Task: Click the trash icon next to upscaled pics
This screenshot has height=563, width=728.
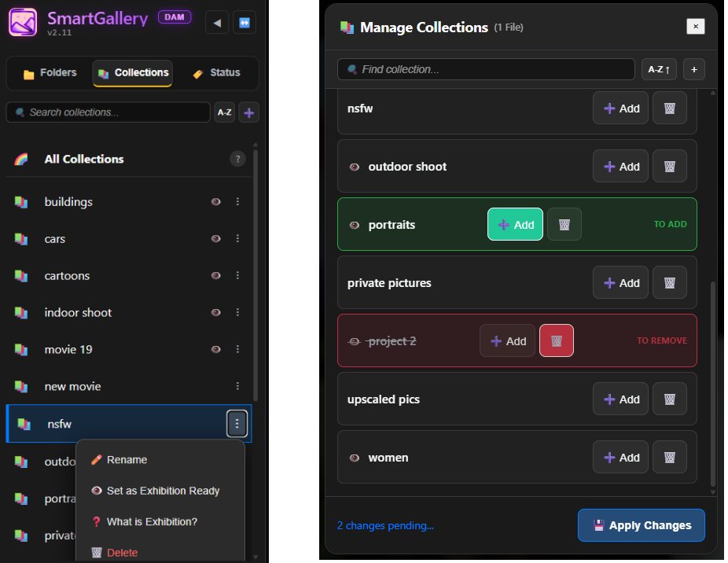Action: (x=670, y=399)
